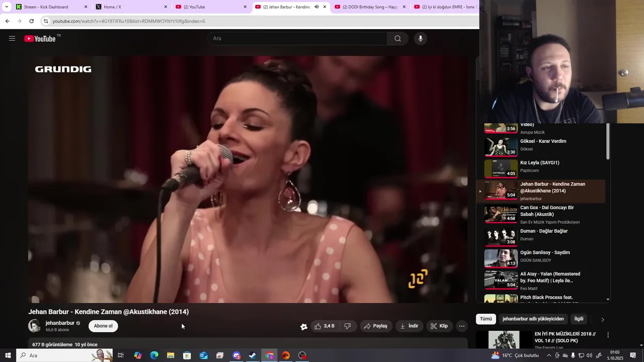Screen dimensions: 644x362
Task: Show hidden system tray icons
Action: coord(548,355)
